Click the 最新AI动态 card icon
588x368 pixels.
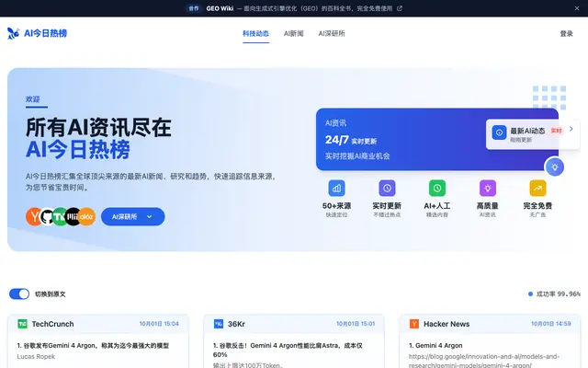pyautogui.click(x=499, y=132)
